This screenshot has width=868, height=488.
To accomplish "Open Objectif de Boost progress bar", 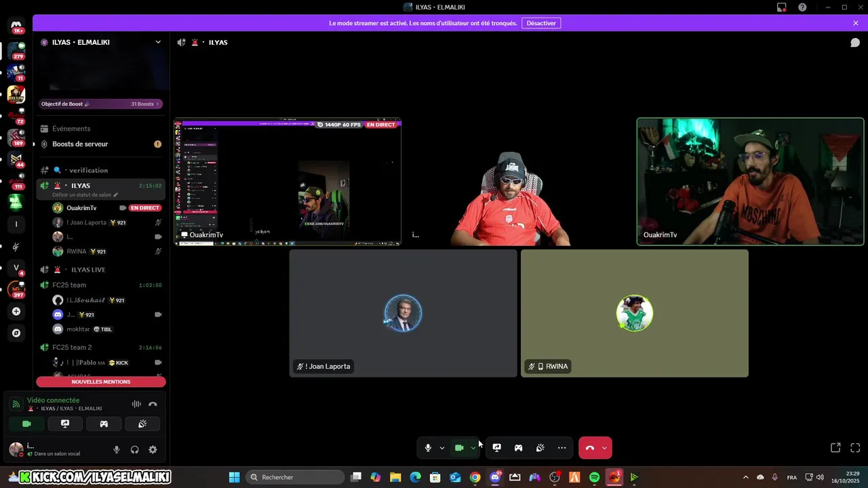I will [x=100, y=104].
